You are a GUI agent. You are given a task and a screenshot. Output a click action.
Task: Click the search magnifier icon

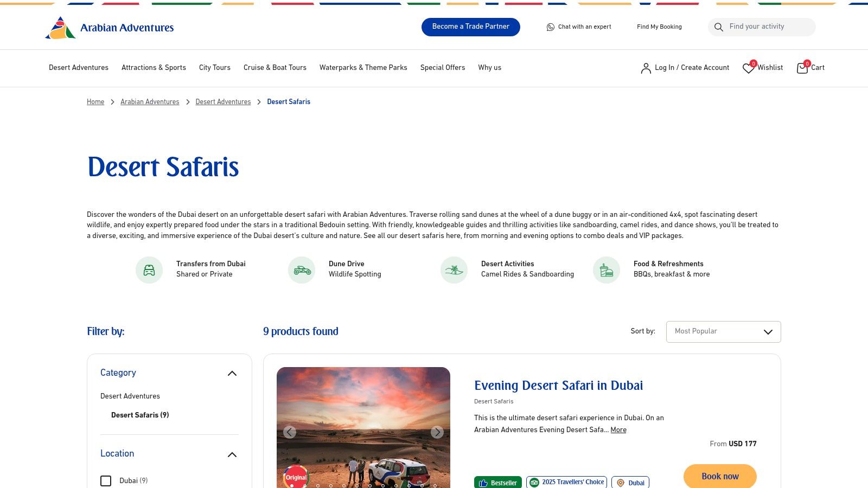719,27
